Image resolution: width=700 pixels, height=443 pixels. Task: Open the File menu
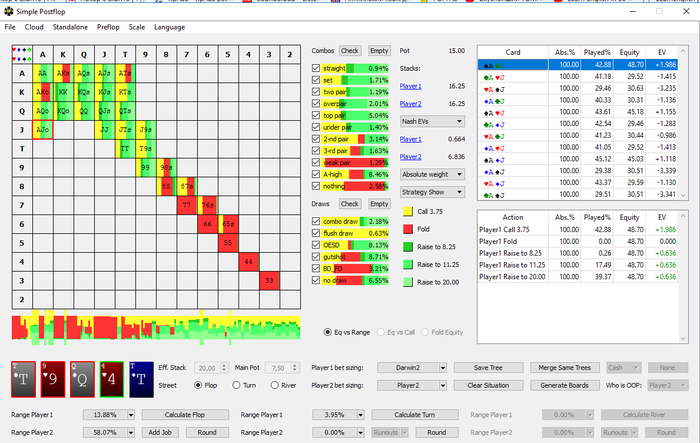10,27
